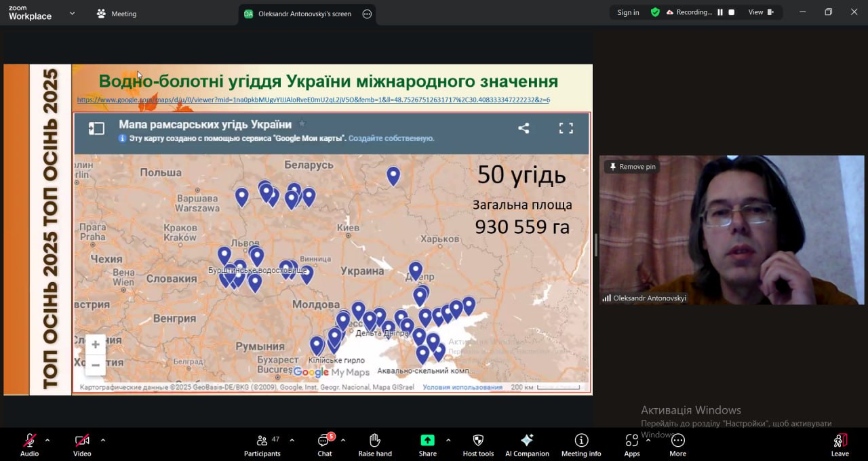Click the Recording... indicator

[689, 12]
